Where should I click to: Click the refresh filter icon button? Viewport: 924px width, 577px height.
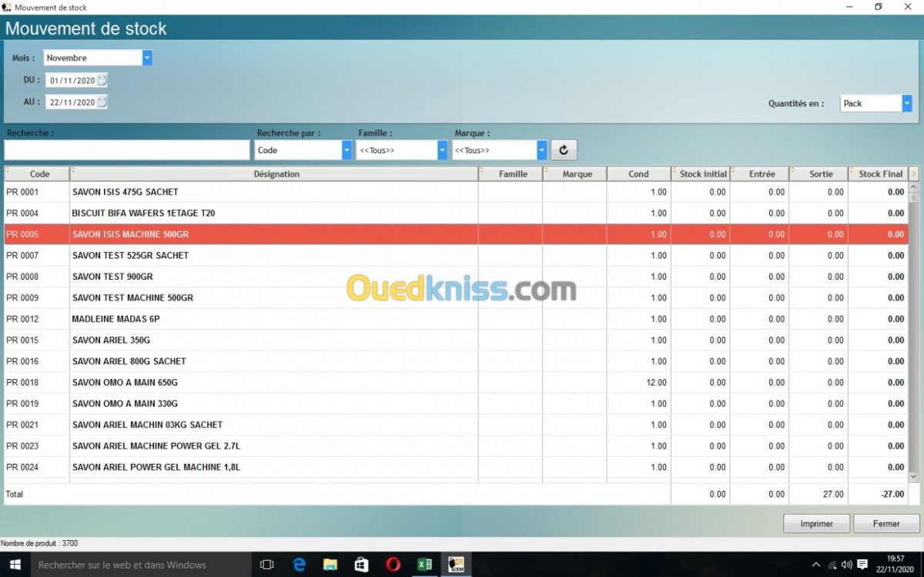(564, 150)
